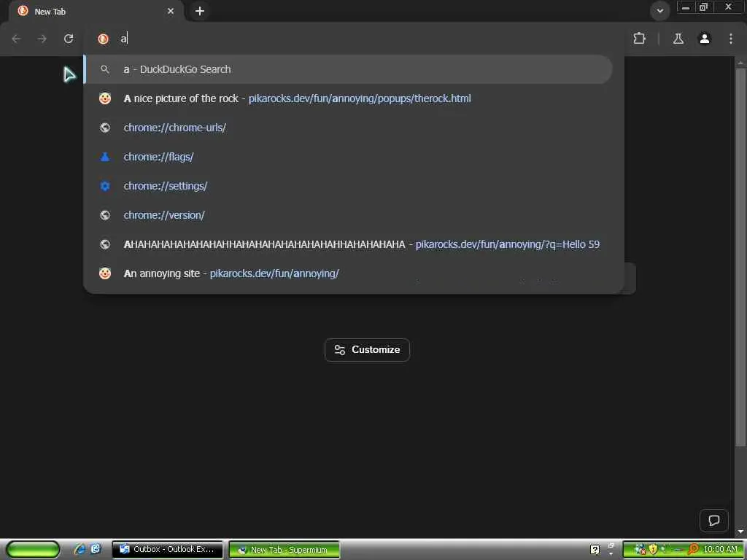Go back with the browser back arrow
The image size is (747, 560).
click(16, 39)
